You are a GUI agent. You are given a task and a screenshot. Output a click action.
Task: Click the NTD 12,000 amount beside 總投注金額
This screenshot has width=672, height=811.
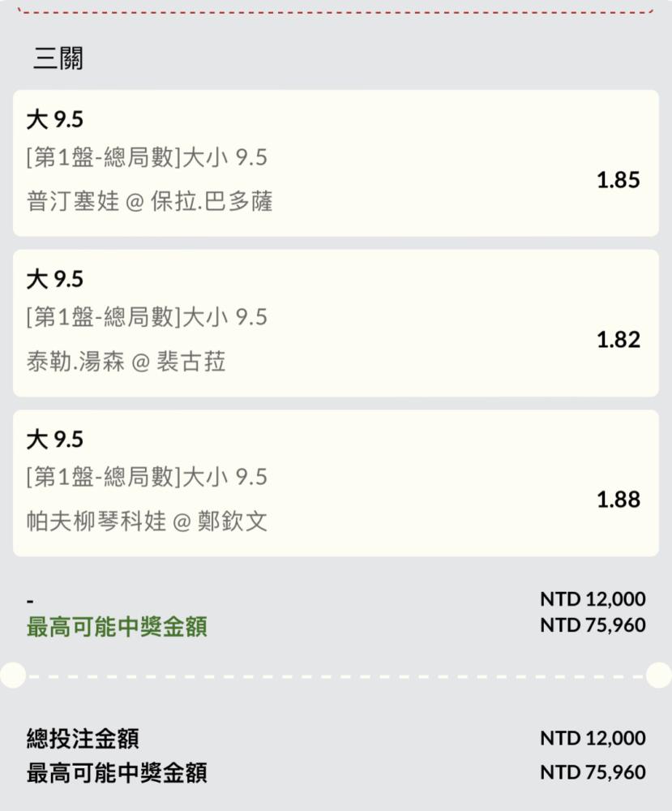593,738
